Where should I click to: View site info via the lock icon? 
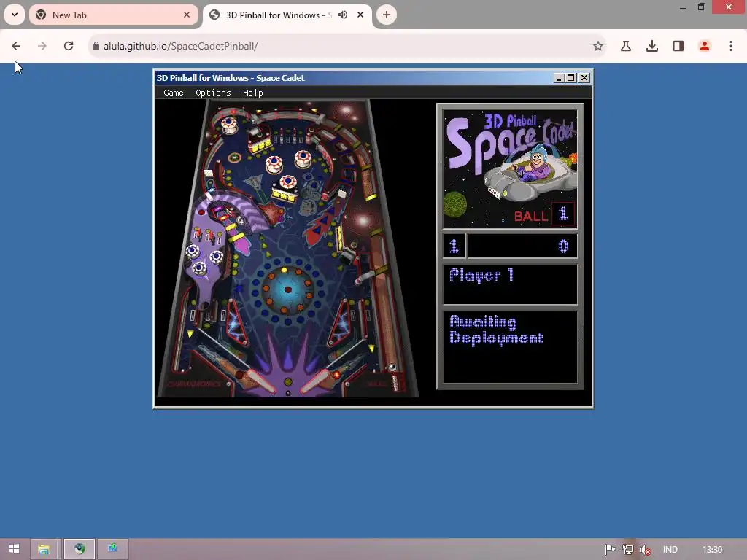click(x=96, y=46)
